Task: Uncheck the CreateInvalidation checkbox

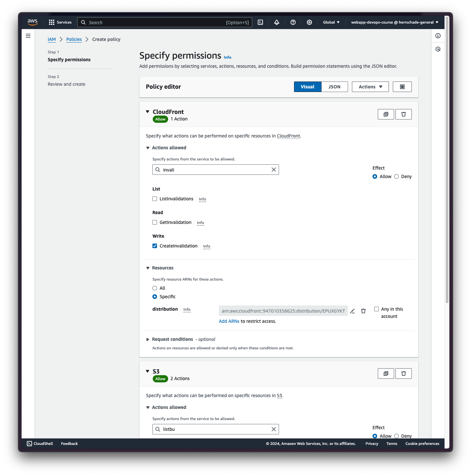Action: tap(155, 246)
